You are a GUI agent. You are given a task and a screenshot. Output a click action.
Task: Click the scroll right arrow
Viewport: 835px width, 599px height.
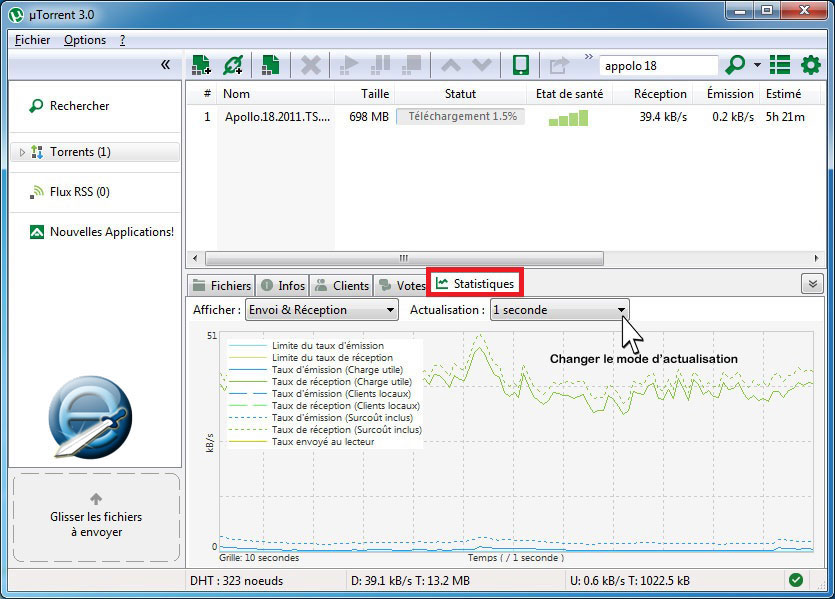pyautogui.click(x=816, y=258)
